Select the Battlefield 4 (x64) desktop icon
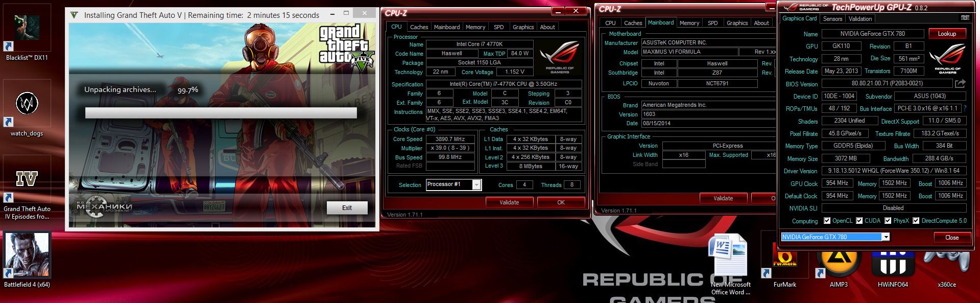The image size is (980, 303). pyautogui.click(x=27, y=261)
